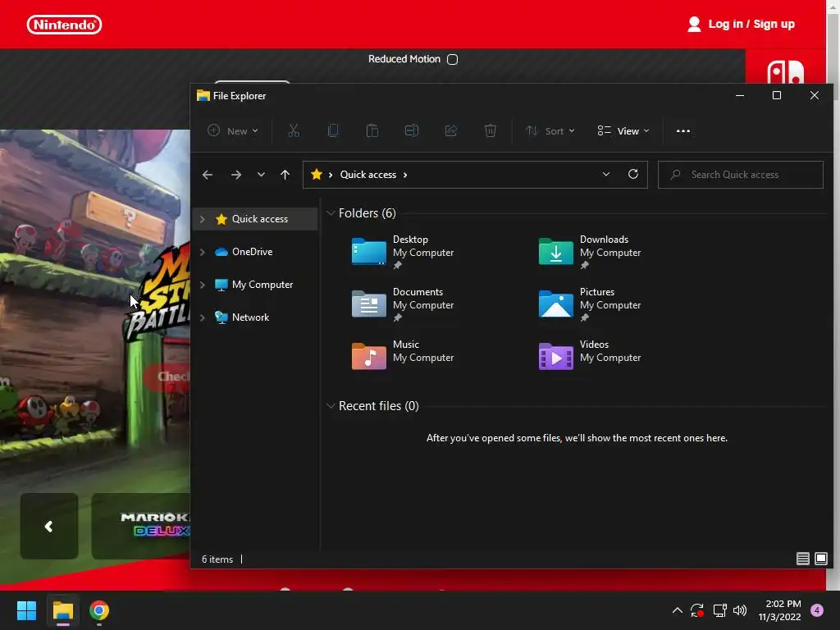Click the volume speaker tray icon

(740, 610)
